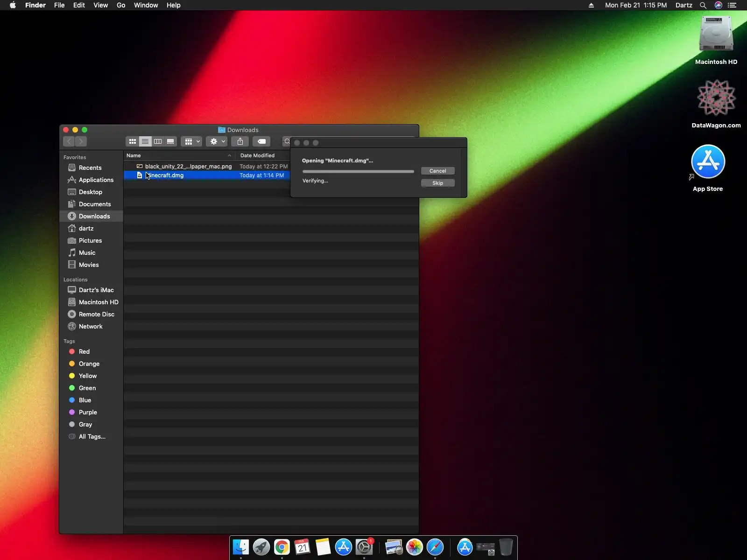
Task: Click the eject icon in menu bar
Action: 591,5
